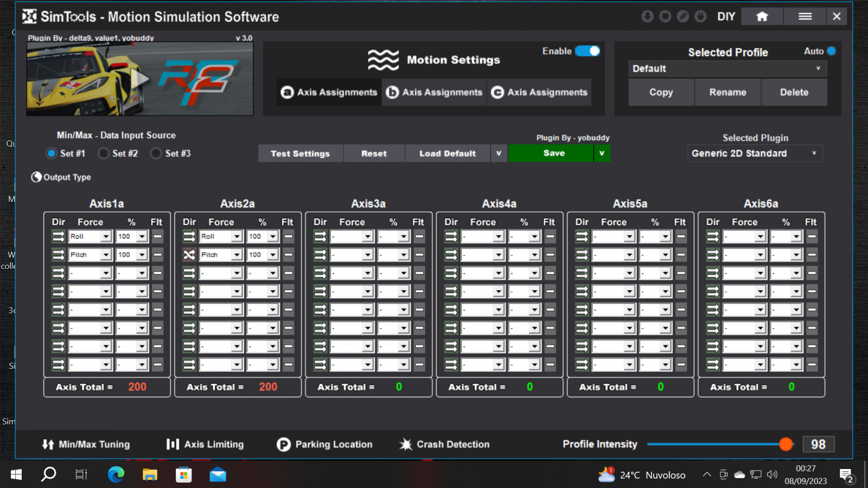Screen dimensions: 868x488
Task: Click Load Default button
Action: click(448, 153)
